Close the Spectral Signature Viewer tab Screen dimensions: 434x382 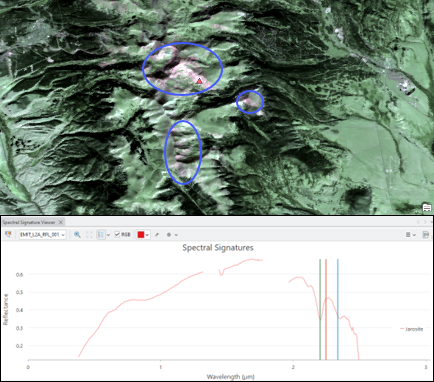(61, 222)
